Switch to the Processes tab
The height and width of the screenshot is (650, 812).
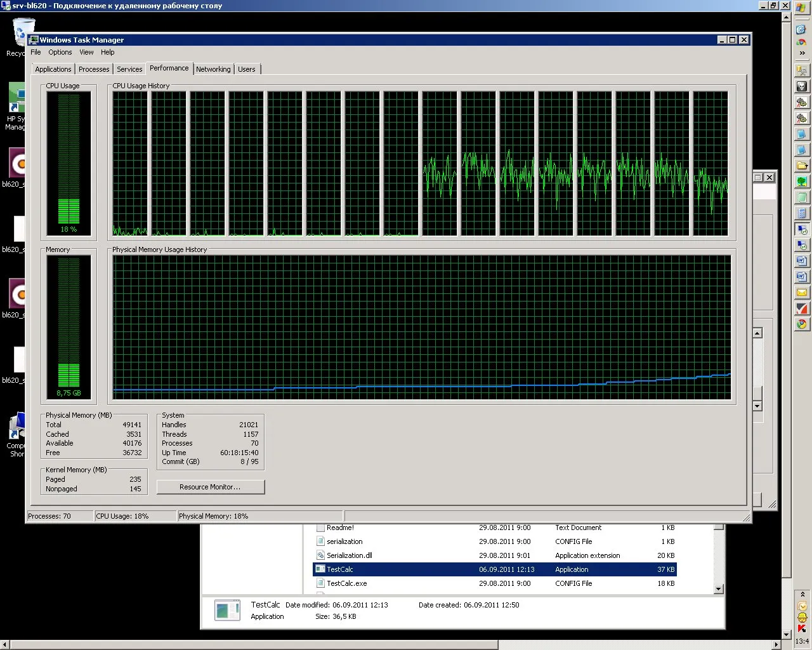tap(94, 69)
